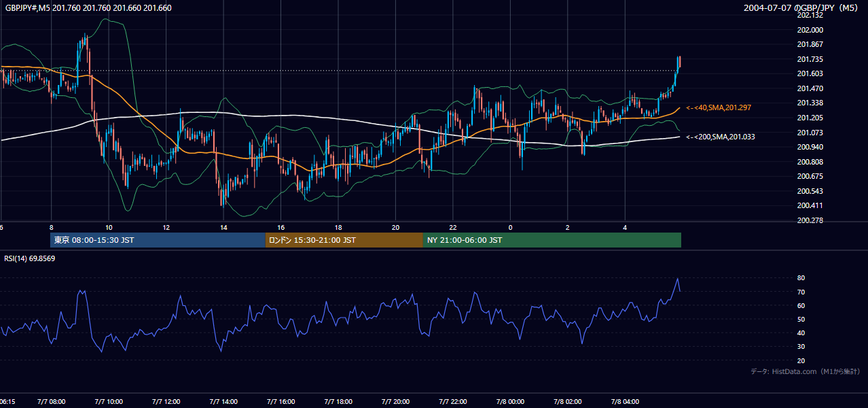Click hour label 16 under the price chart
This screenshot has height=408, width=868.
[x=281, y=227]
